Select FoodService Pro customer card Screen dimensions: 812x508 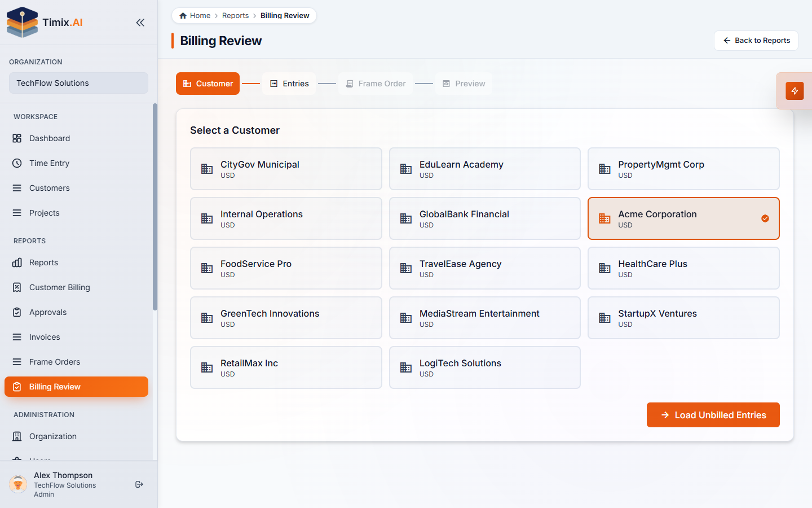click(286, 268)
